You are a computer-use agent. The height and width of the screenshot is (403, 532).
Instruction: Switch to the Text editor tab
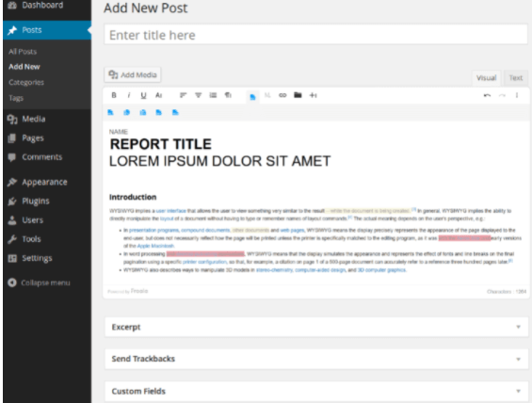tap(516, 78)
